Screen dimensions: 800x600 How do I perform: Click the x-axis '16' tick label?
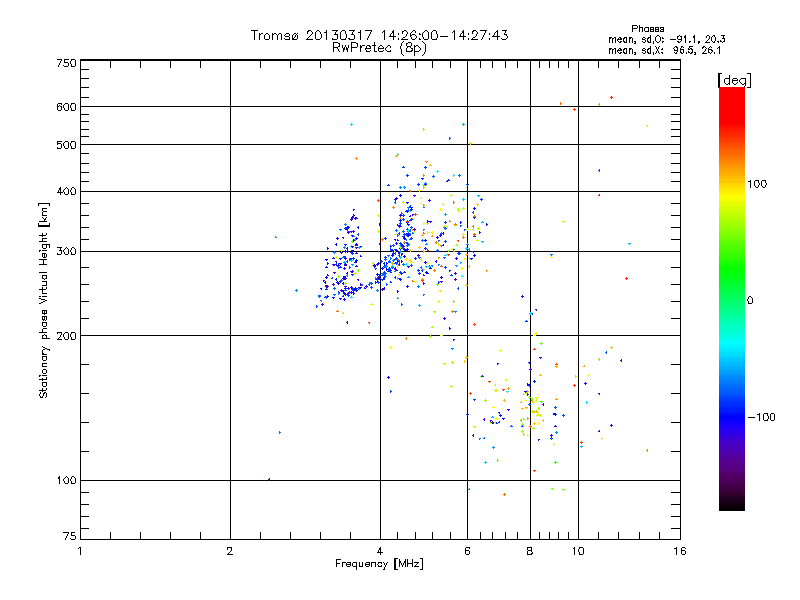click(680, 551)
